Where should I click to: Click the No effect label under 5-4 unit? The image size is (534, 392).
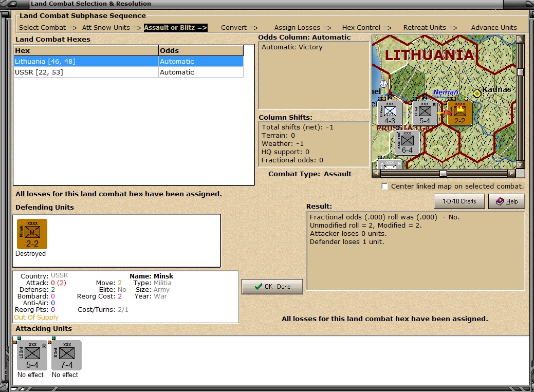click(30, 375)
